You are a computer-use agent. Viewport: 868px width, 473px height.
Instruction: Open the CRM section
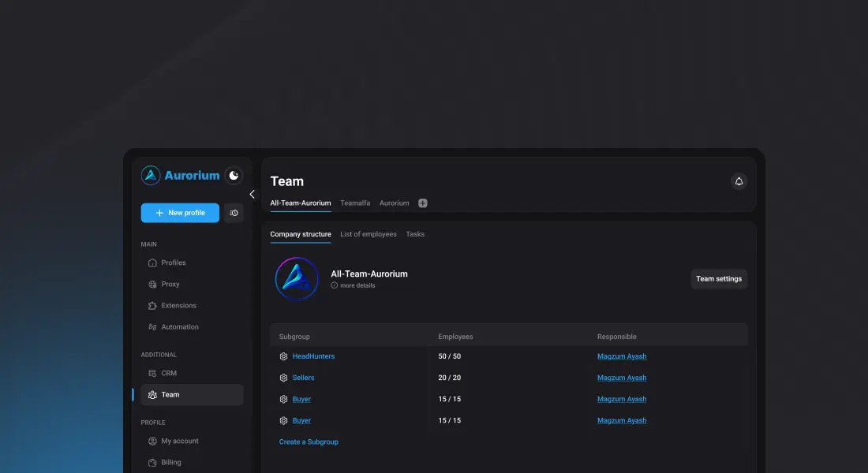pos(169,373)
